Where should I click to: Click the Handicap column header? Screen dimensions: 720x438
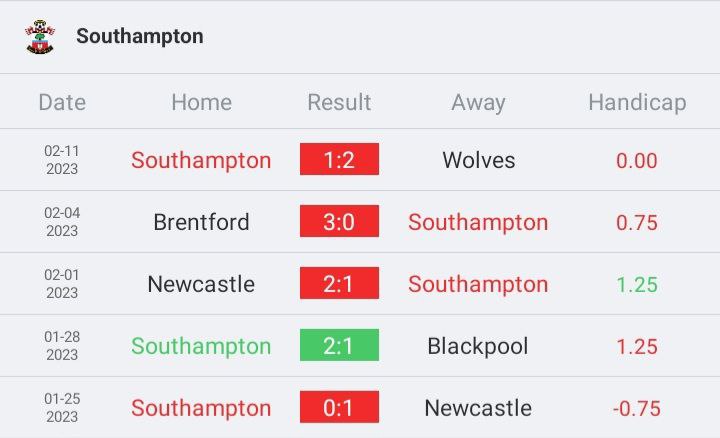[637, 102]
